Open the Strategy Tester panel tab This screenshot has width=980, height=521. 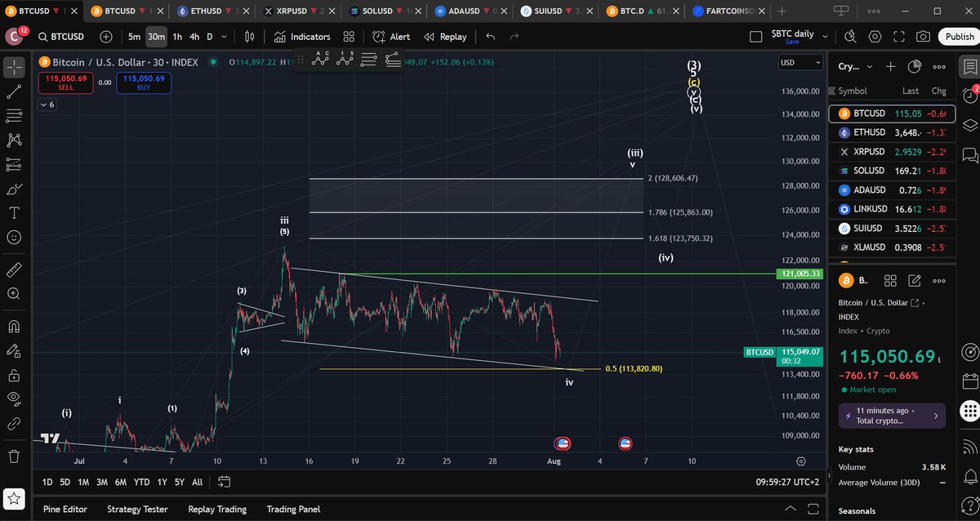(x=137, y=509)
